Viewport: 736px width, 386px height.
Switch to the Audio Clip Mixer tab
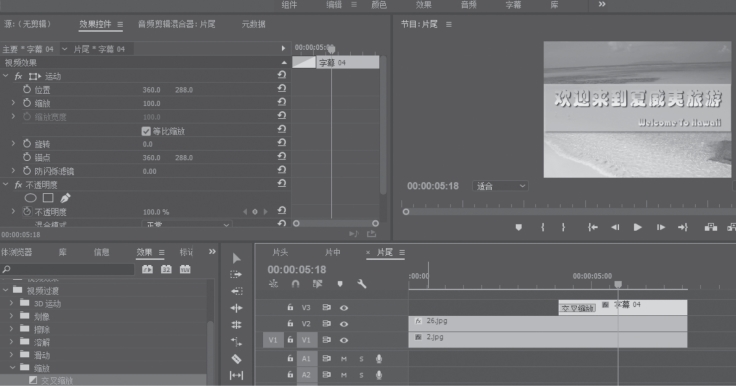pos(176,24)
